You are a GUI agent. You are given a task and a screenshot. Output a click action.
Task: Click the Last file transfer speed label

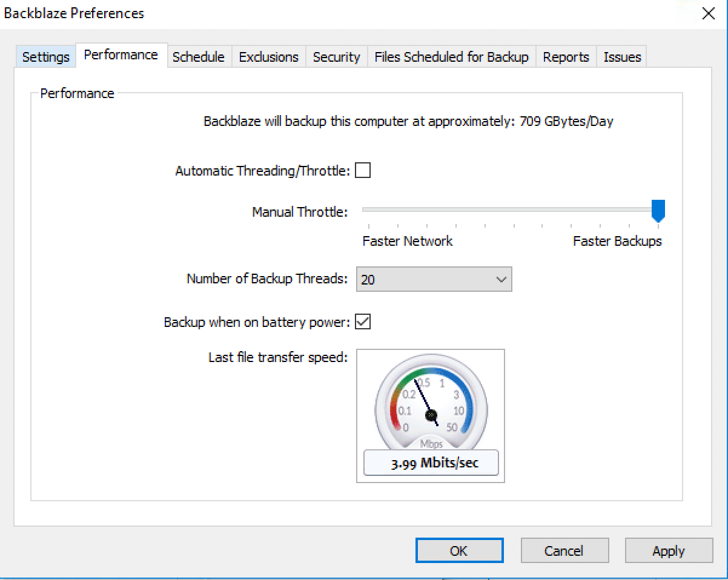[x=278, y=357]
